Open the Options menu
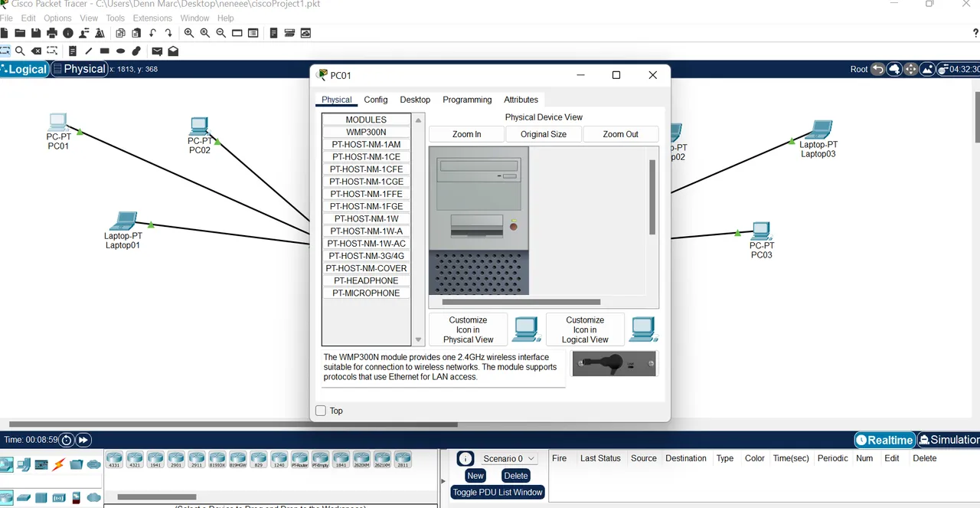This screenshot has width=980, height=508. (57, 18)
